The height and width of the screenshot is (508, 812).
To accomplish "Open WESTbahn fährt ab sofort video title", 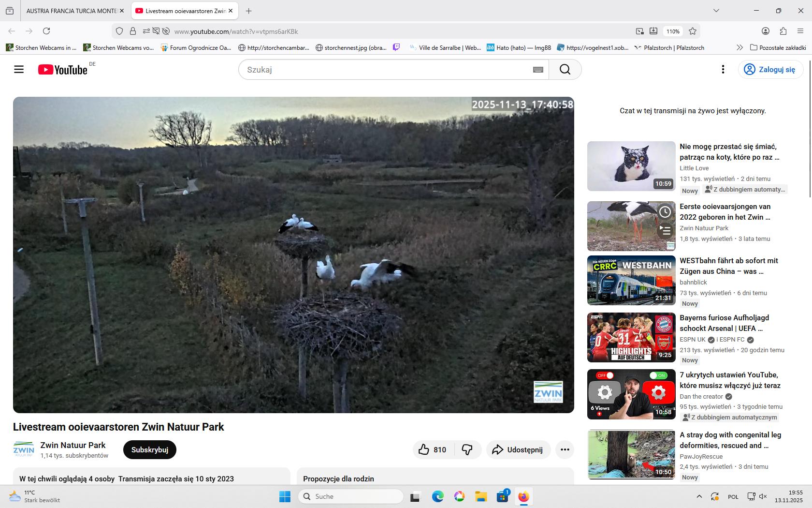I will pyautogui.click(x=729, y=266).
